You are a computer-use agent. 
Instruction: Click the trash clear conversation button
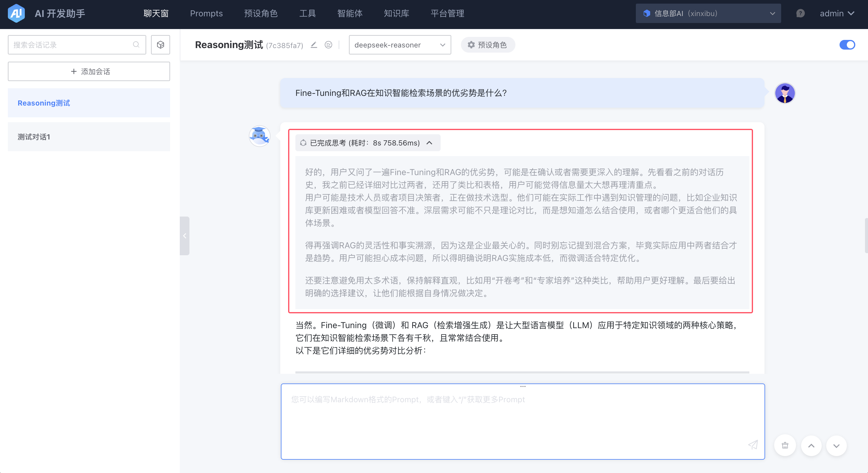[785, 445]
